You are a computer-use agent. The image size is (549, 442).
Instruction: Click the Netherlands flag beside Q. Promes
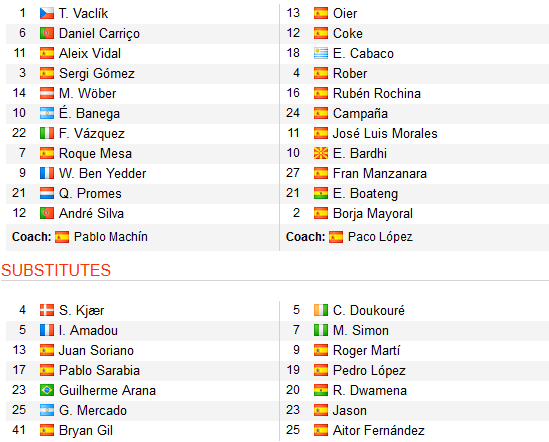[47, 193]
